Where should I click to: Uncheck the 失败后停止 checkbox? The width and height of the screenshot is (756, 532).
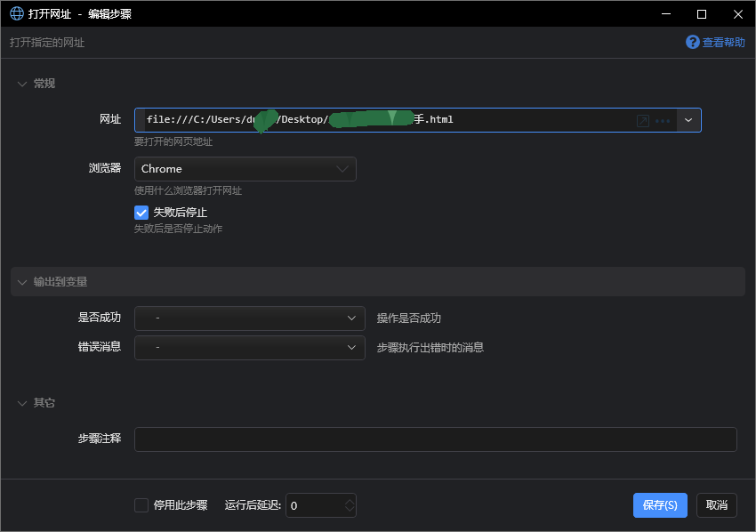coord(141,213)
